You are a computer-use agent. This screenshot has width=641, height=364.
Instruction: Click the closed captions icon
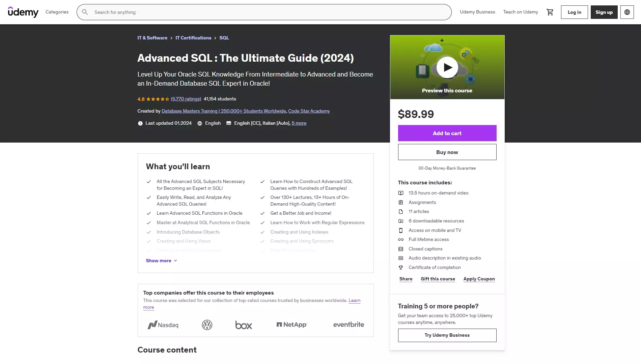[x=401, y=249]
